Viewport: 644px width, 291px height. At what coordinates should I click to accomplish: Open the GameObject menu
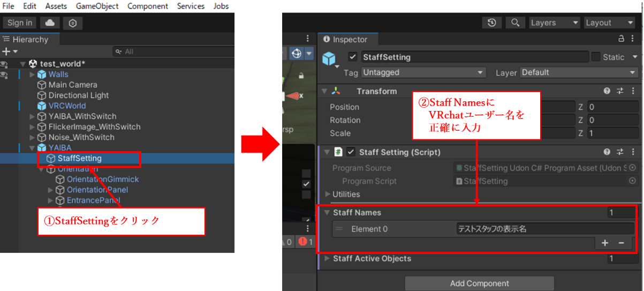point(97,6)
